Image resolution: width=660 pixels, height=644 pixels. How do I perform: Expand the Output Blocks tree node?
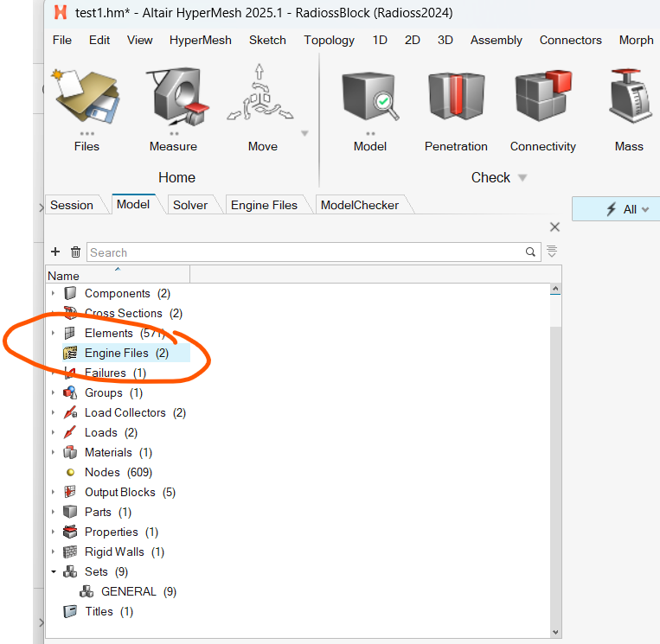coord(53,492)
